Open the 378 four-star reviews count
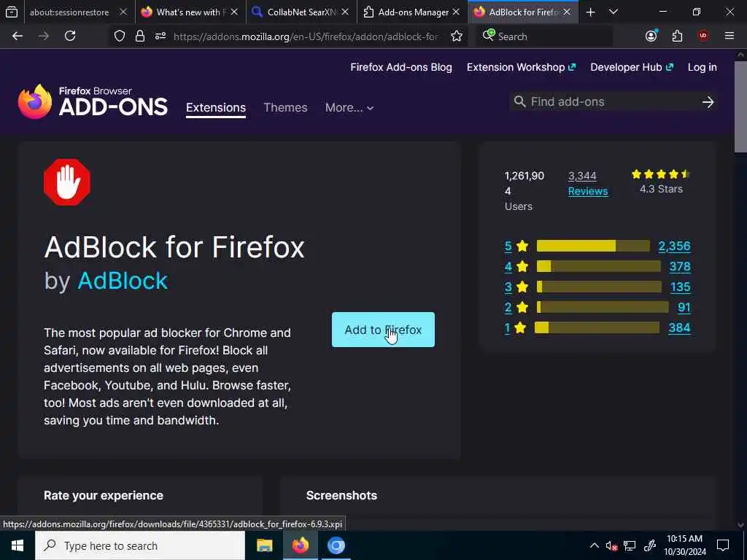The height and width of the screenshot is (560, 747). tap(680, 266)
